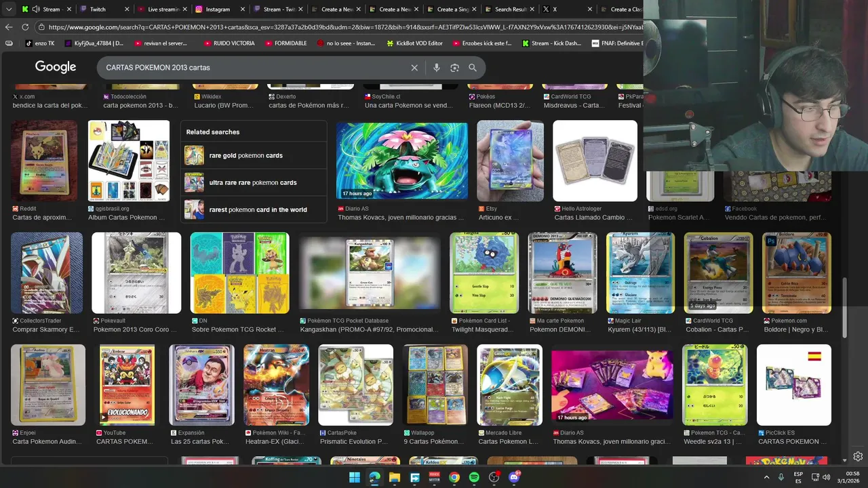Viewport: 868px width, 488px height.
Task: Open OBS Studio from the taskbar
Action: tap(494, 477)
